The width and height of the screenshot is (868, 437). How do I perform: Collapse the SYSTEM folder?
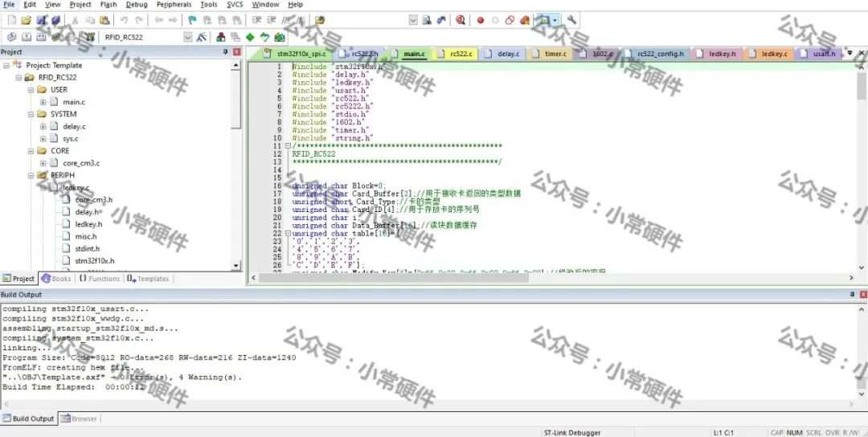point(31,115)
